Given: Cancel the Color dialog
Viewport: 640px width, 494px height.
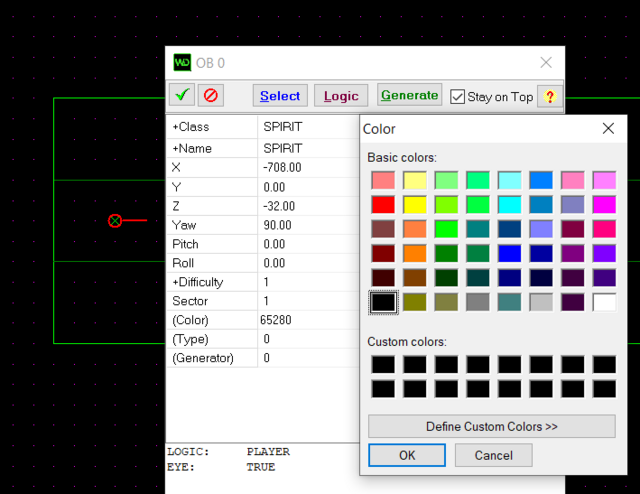Looking at the screenshot, I should (x=493, y=455).
